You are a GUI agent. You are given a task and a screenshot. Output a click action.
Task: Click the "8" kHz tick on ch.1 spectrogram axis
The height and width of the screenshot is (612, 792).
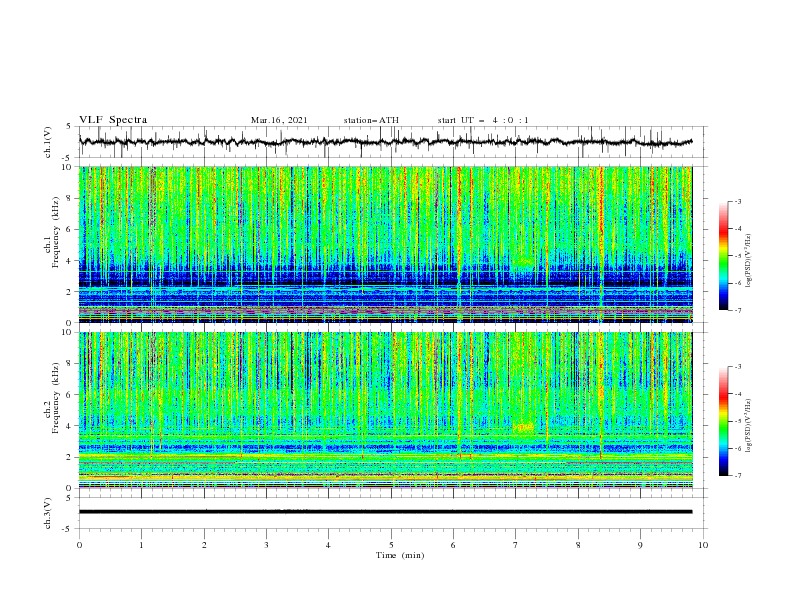(x=70, y=198)
